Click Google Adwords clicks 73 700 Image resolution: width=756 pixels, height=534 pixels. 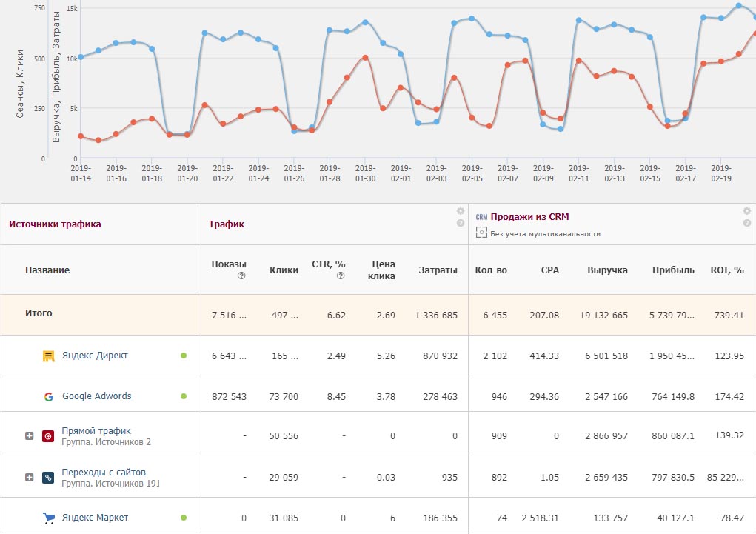pos(284,396)
